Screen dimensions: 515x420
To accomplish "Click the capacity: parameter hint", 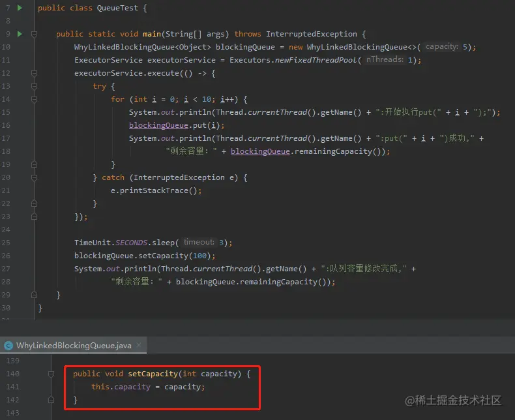I will 441,47.
